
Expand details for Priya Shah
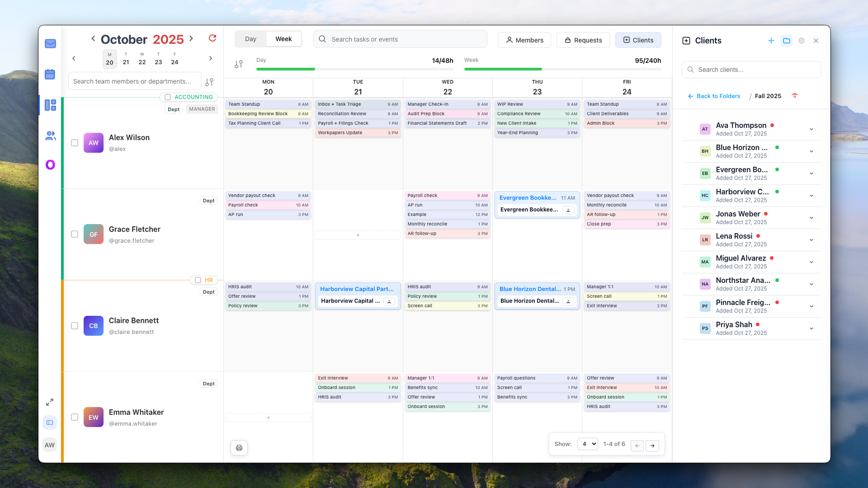(x=812, y=328)
